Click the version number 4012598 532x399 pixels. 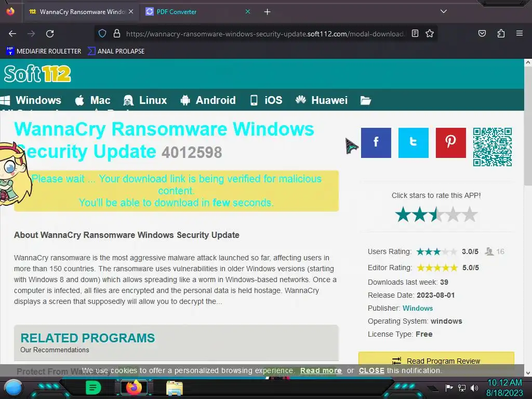[192, 152]
